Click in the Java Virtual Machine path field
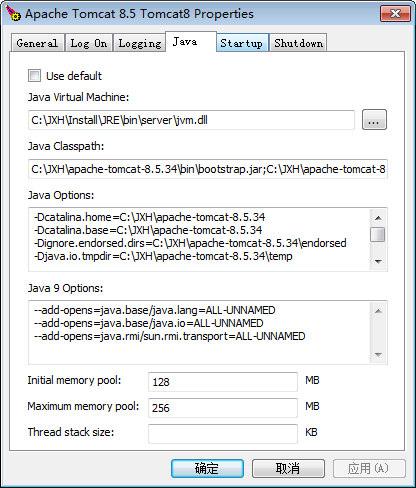 coord(191,120)
